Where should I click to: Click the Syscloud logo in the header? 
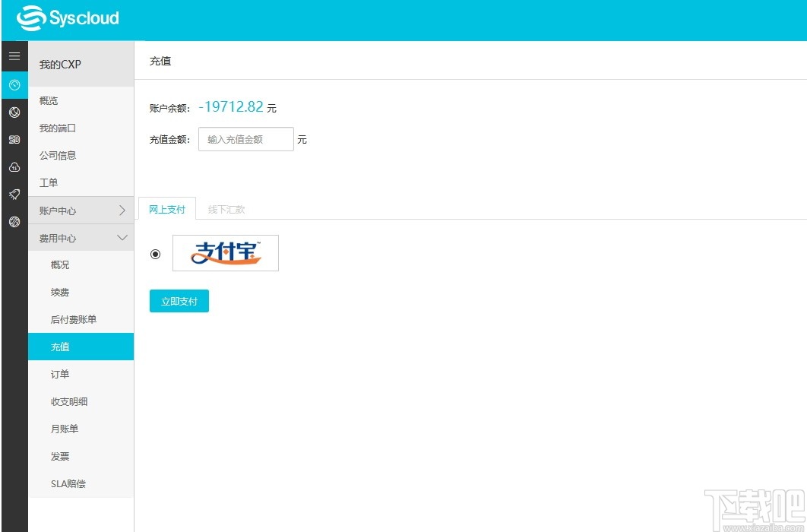pos(68,17)
